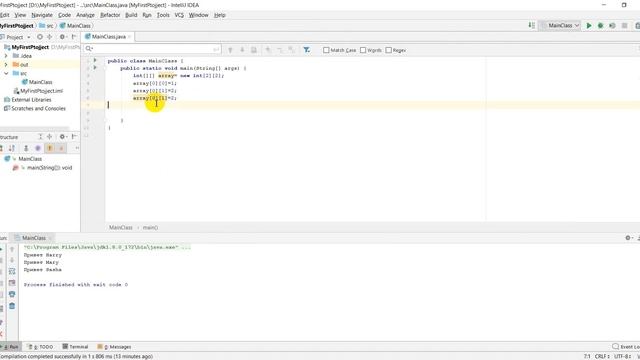Open the TODO tool window button
Image resolution: width=640 pixels, height=360 pixels.
tap(40, 347)
